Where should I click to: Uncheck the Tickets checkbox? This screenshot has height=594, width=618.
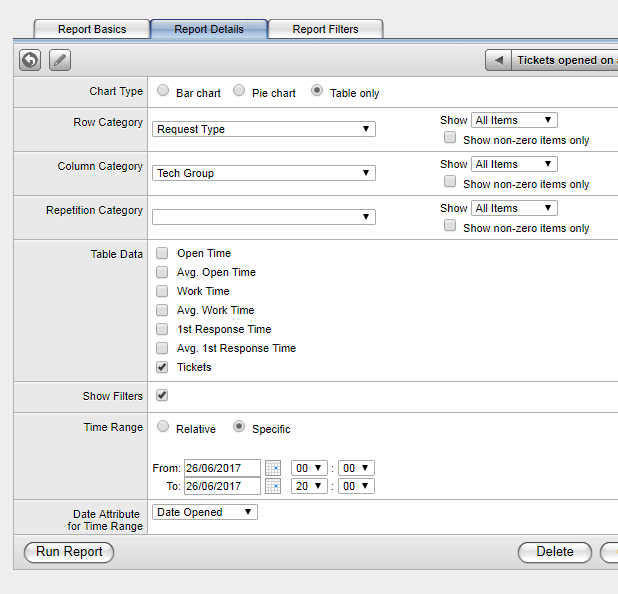coord(162,367)
